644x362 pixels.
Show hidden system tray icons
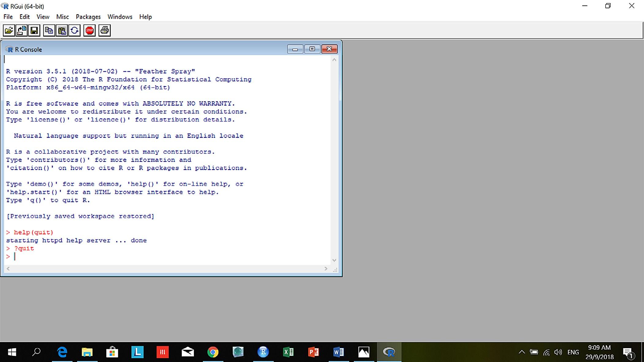pyautogui.click(x=522, y=352)
